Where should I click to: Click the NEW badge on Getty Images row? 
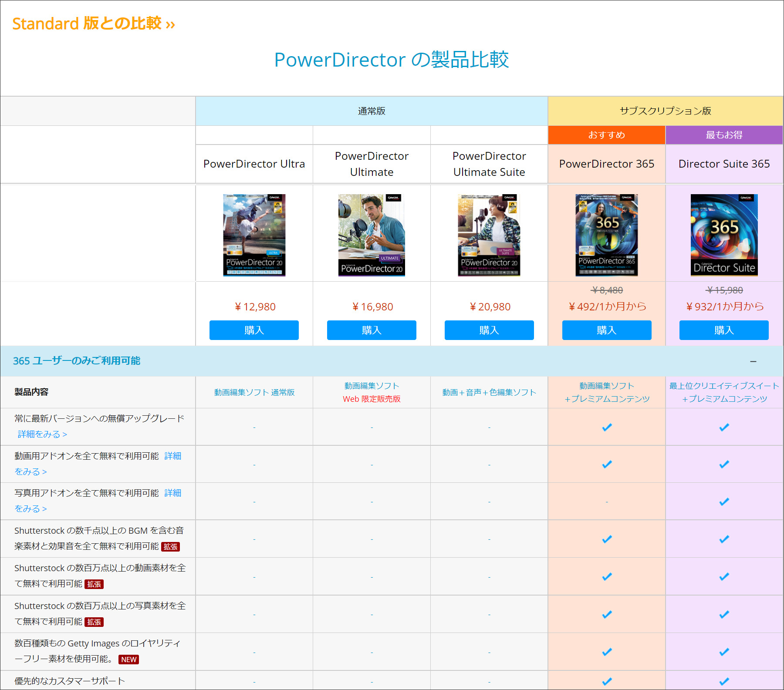(128, 660)
